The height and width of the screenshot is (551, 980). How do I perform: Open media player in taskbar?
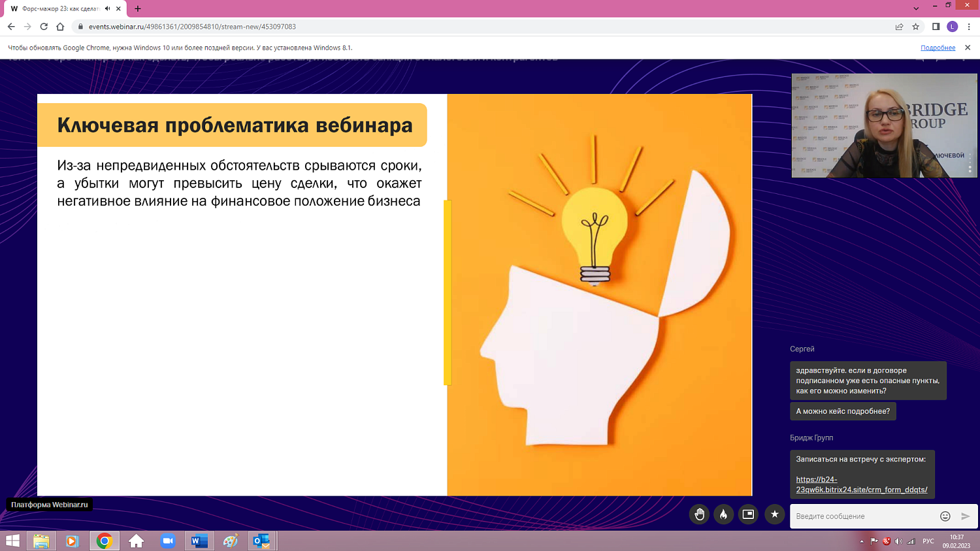pos(72,541)
